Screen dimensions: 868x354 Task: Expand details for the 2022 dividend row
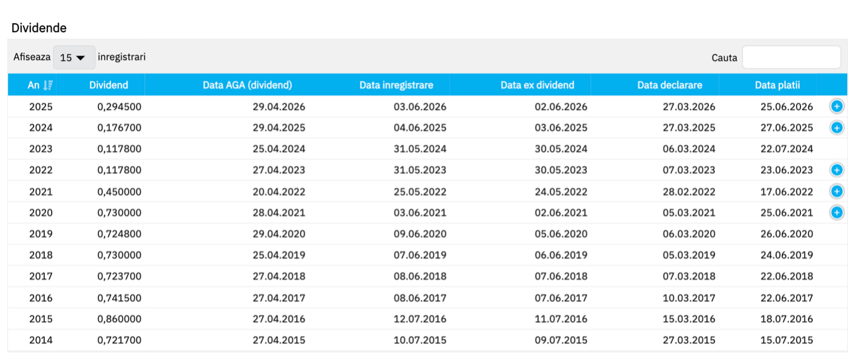click(x=836, y=170)
